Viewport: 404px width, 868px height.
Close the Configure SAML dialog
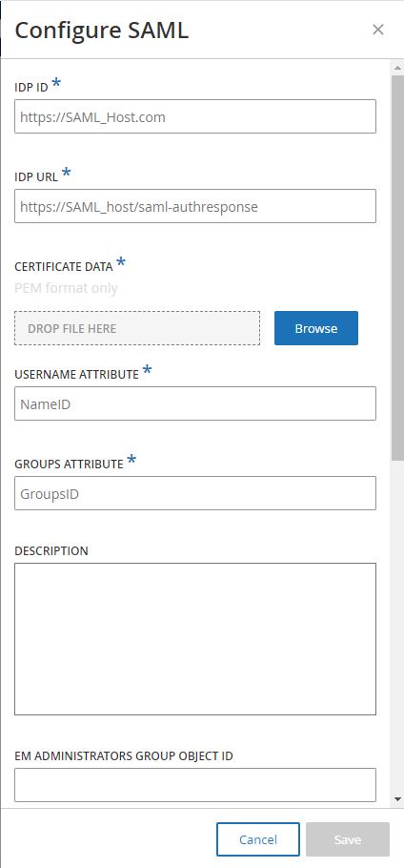tap(378, 30)
